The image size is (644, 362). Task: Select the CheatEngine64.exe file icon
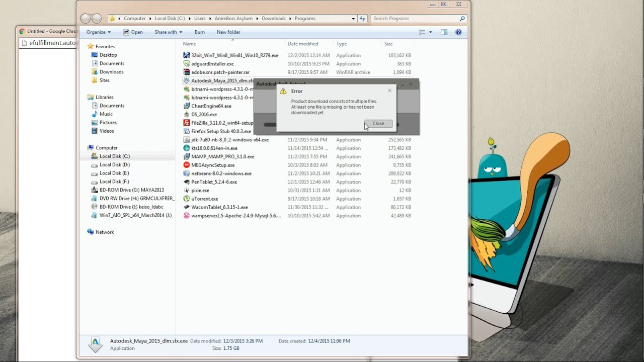tap(187, 106)
